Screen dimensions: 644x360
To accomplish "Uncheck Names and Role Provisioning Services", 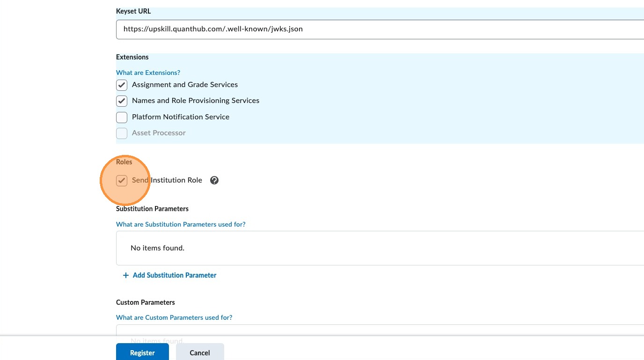I will click(x=122, y=101).
